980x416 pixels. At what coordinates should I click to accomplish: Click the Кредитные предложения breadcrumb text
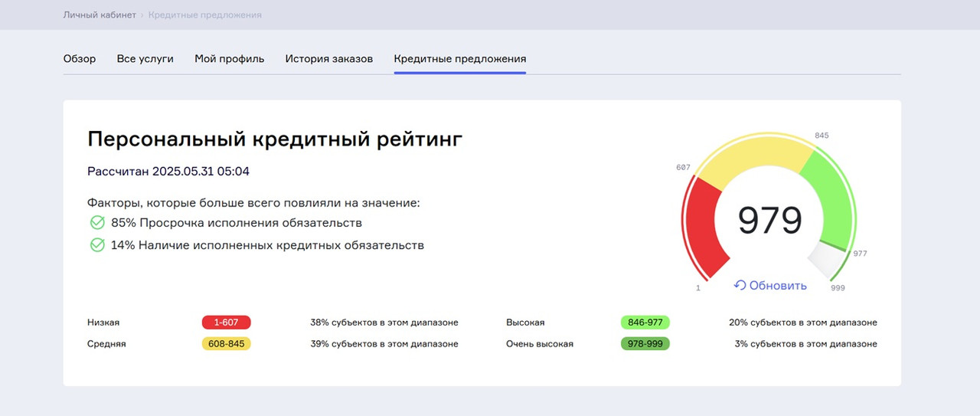click(204, 15)
